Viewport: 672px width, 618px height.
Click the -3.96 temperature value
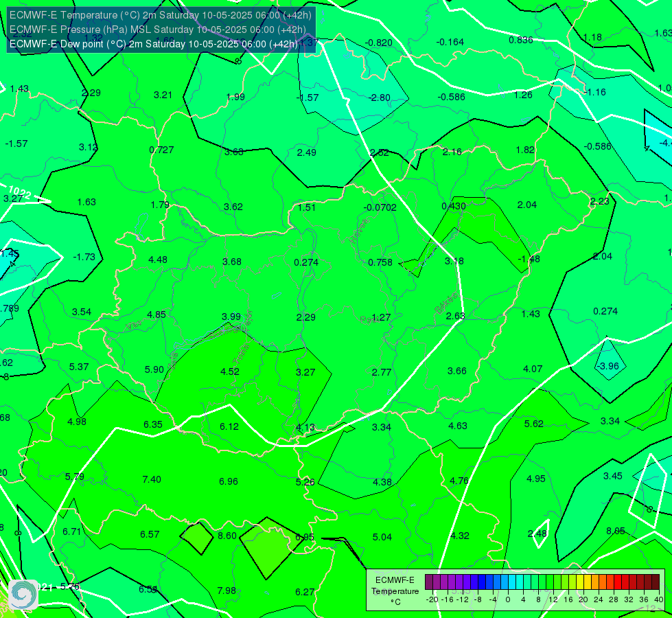click(607, 366)
